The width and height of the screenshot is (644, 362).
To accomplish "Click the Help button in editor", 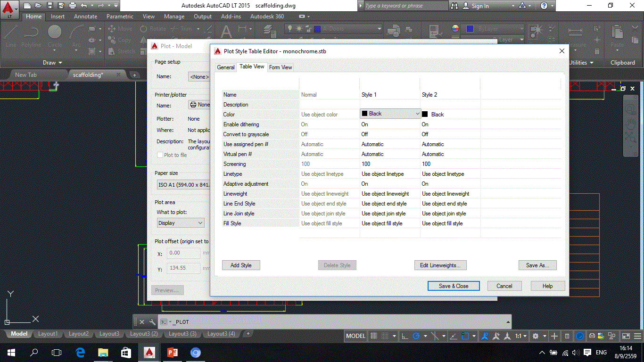I will [547, 286].
